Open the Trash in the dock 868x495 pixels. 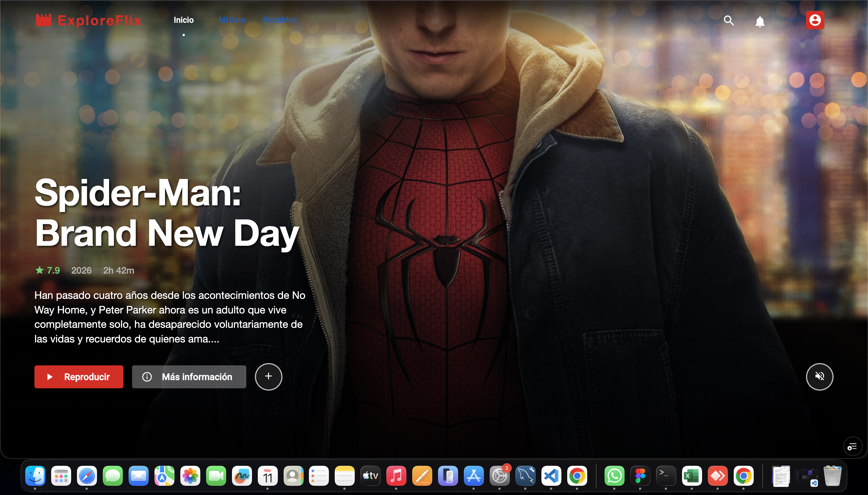tap(832, 475)
